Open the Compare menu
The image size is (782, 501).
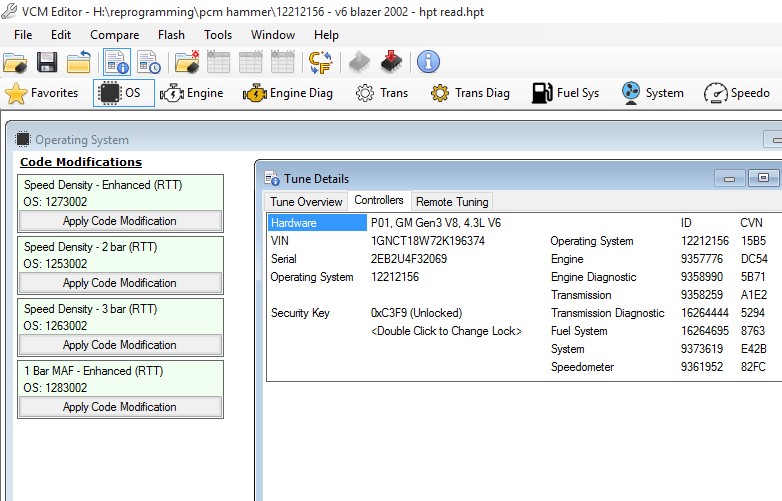click(115, 35)
